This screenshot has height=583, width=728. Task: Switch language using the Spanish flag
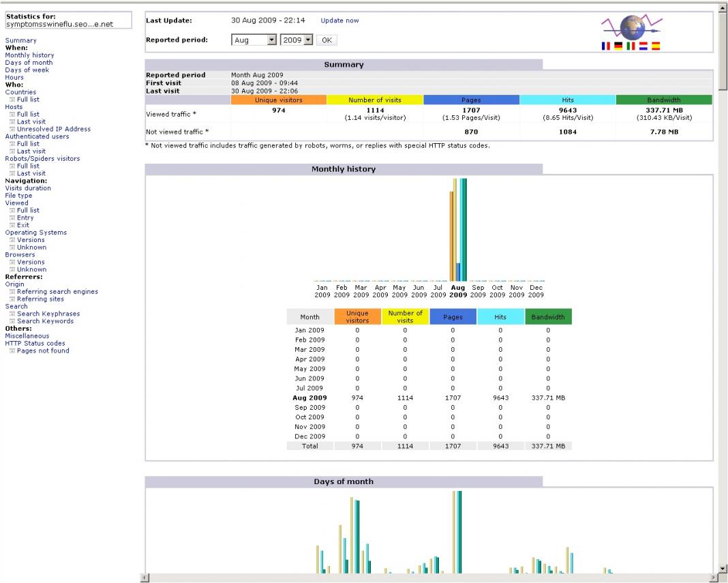click(x=656, y=46)
